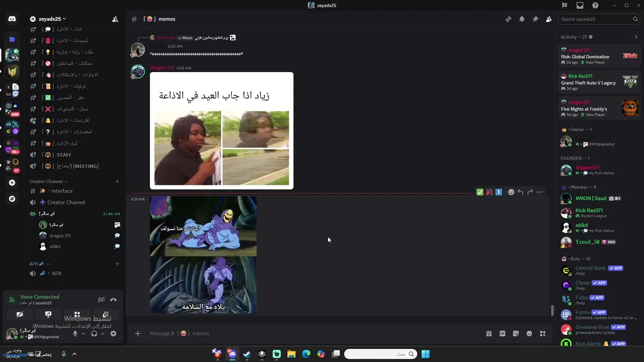Forward the message arrow icon
The height and width of the screenshot is (362, 644).
click(530, 192)
